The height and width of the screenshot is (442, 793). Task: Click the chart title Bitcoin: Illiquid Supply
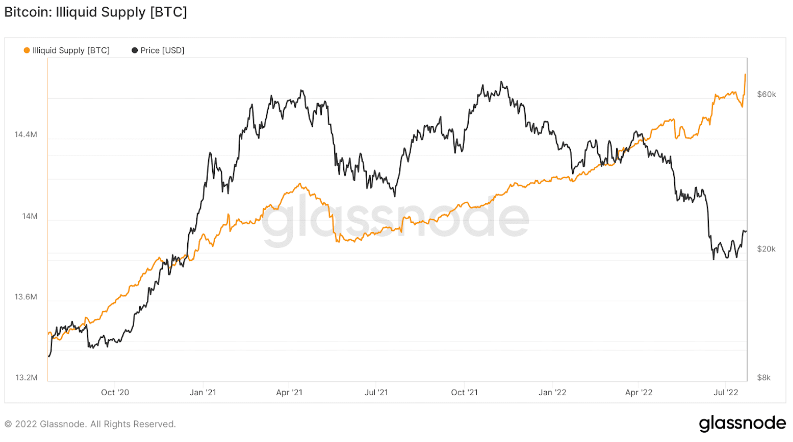point(95,12)
